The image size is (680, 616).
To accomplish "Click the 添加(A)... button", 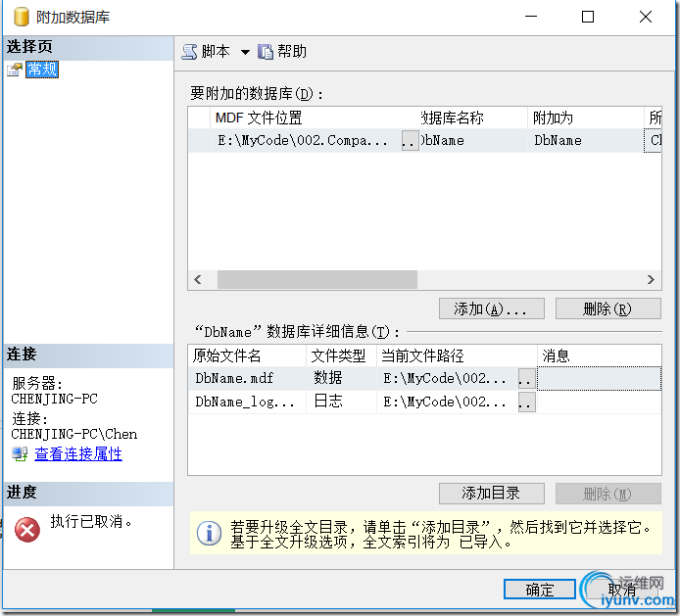I will point(491,308).
